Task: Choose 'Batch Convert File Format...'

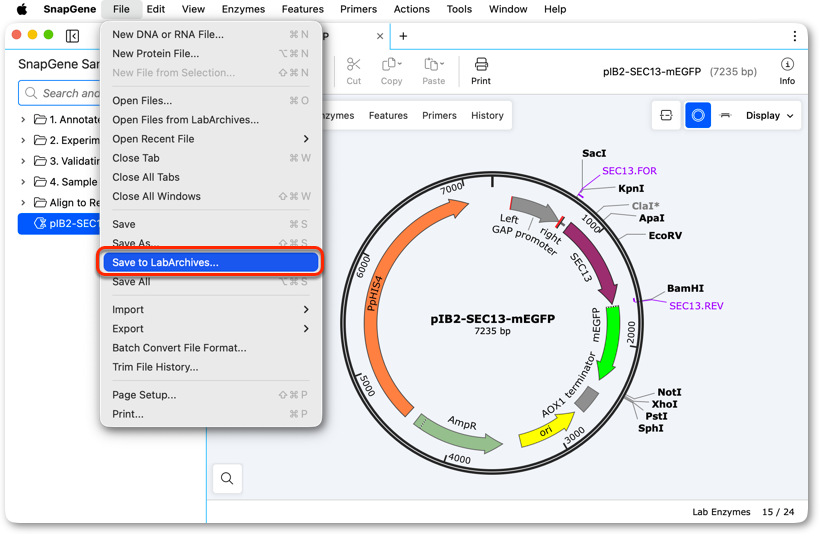Action: coord(211,348)
